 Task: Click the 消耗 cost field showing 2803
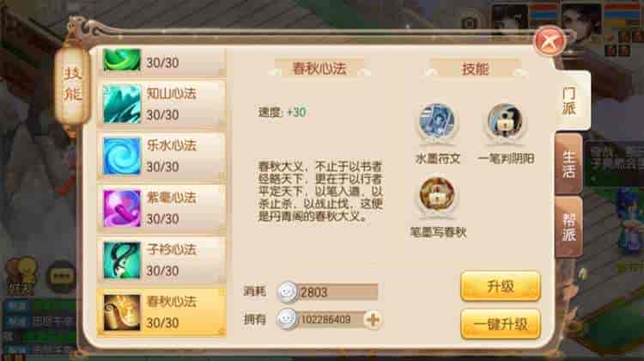point(328,292)
